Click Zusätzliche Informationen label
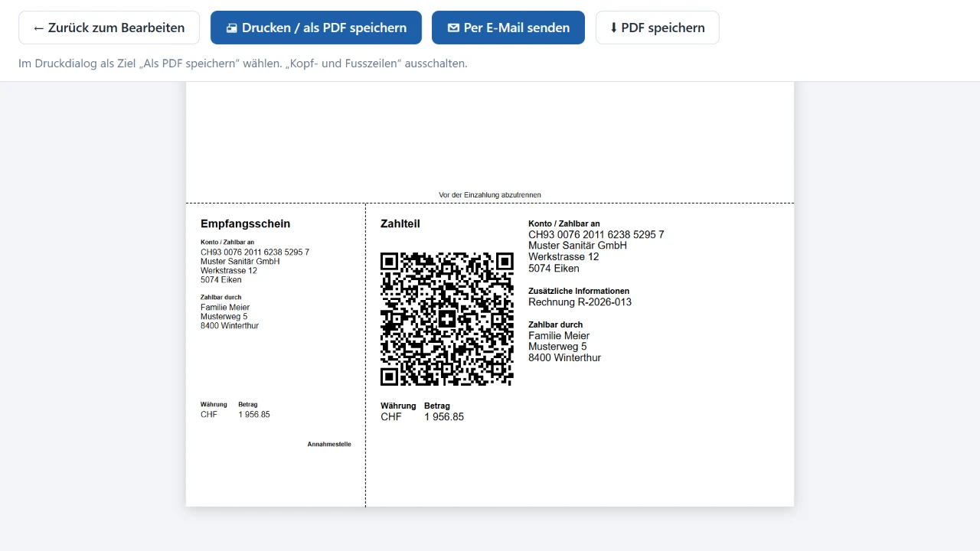Screen dimensions: 980x551 click(x=579, y=291)
